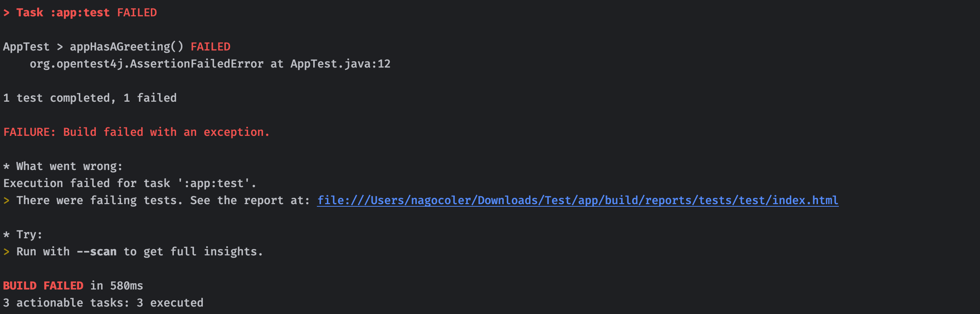This screenshot has height=314, width=980.
Task: Click the '580ms' build duration
Action: coord(126,285)
